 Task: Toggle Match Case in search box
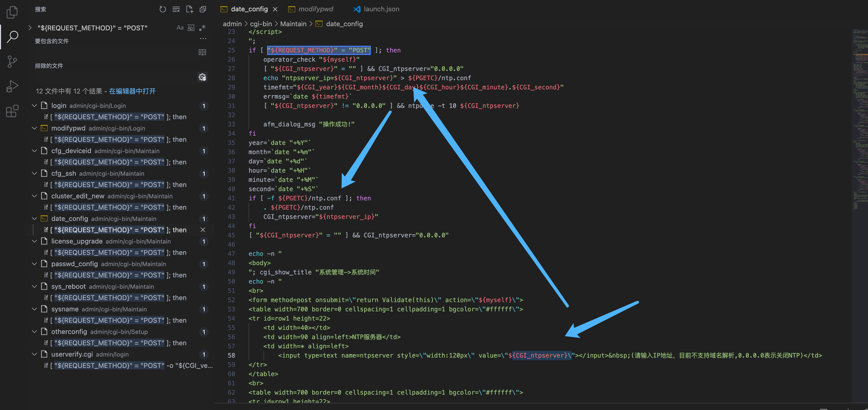click(180, 28)
